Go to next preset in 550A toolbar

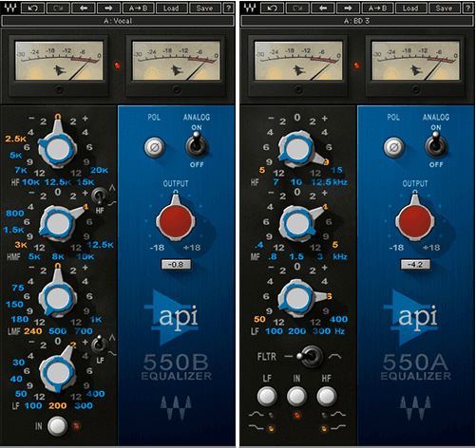[x=349, y=8]
